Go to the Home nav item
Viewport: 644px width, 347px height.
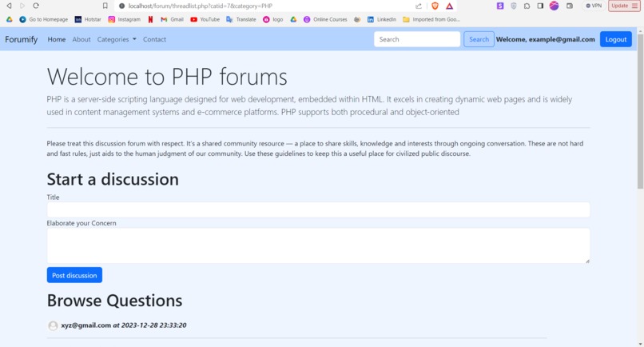point(57,39)
